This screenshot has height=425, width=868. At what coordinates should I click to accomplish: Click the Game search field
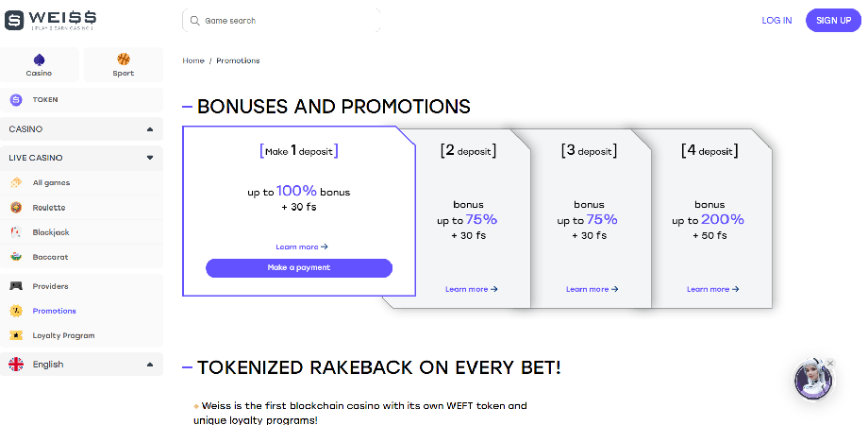pos(281,20)
